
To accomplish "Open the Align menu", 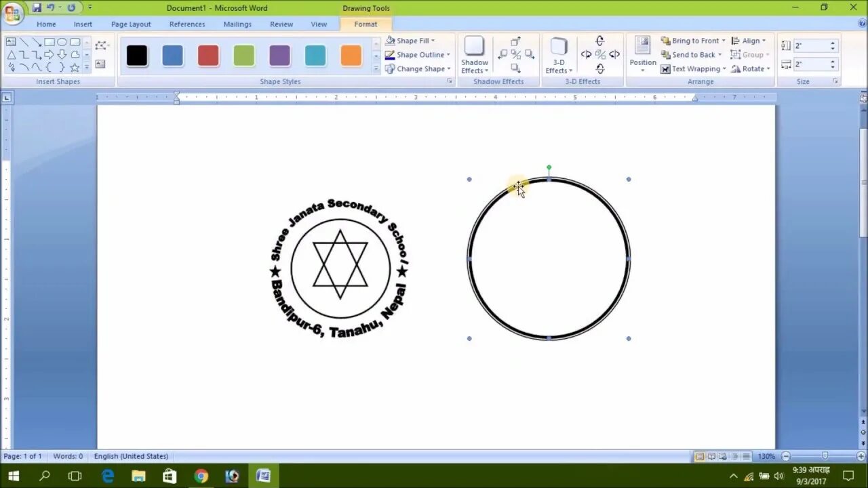I will (748, 41).
